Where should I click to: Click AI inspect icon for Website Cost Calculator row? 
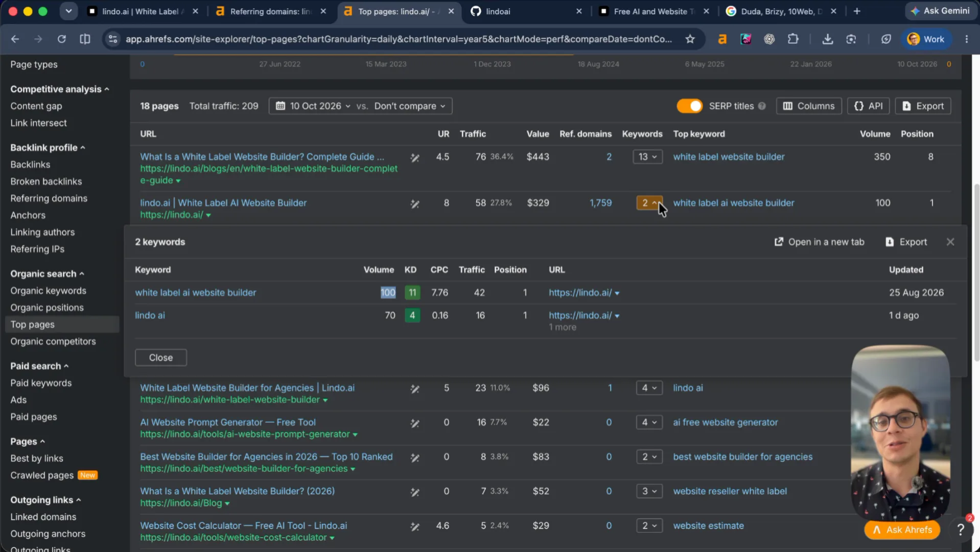click(x=415, y=526)
